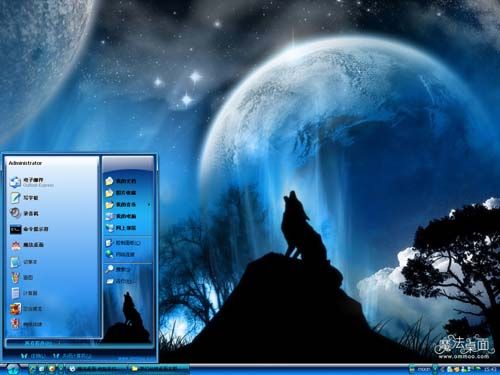This screenshot has width=500, height=375.
Task: Expand the My Music submenu arrow
Action: (149, 204)
